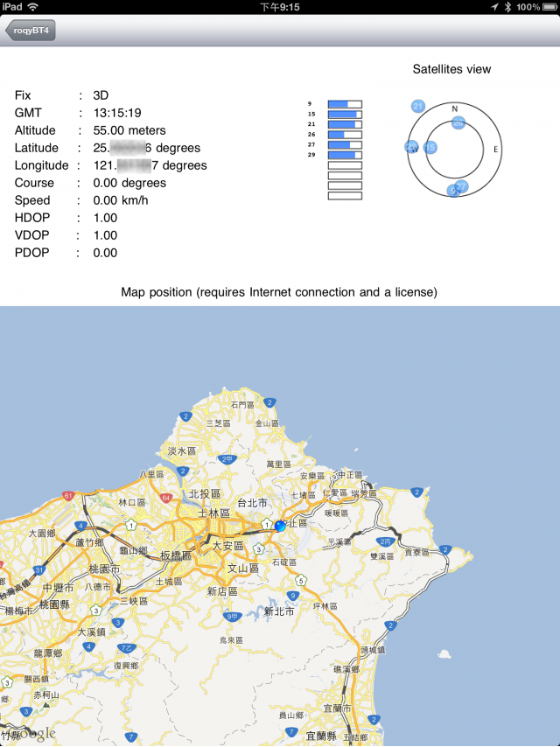Tap the route 9甲 shield on map
Screen dimensions: 560x747
click(232, 617)
